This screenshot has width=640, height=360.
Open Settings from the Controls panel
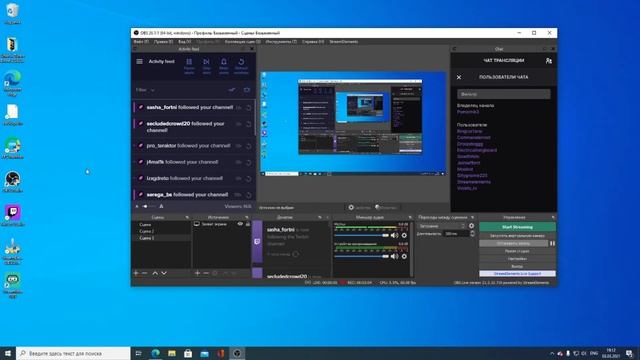click(517, 259)
